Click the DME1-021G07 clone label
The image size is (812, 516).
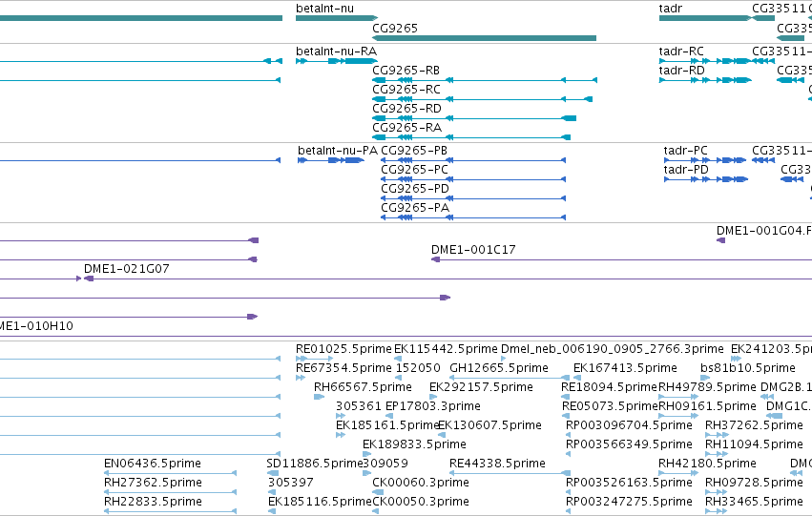pyautogui.click(x=126, y=269)
